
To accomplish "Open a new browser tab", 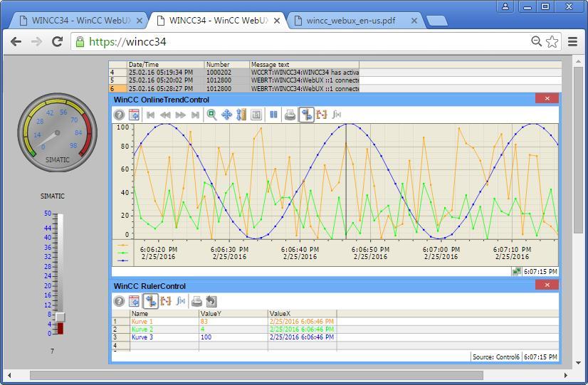I will tap(437, 21).
